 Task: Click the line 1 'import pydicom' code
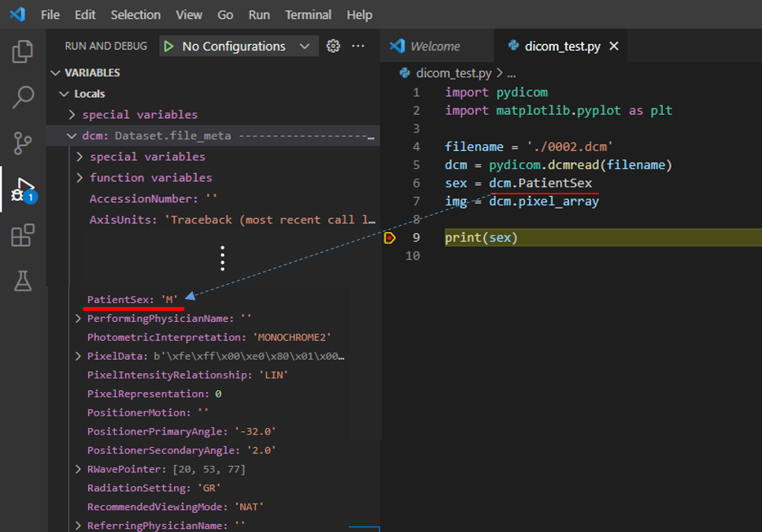[x=496, y=92]
